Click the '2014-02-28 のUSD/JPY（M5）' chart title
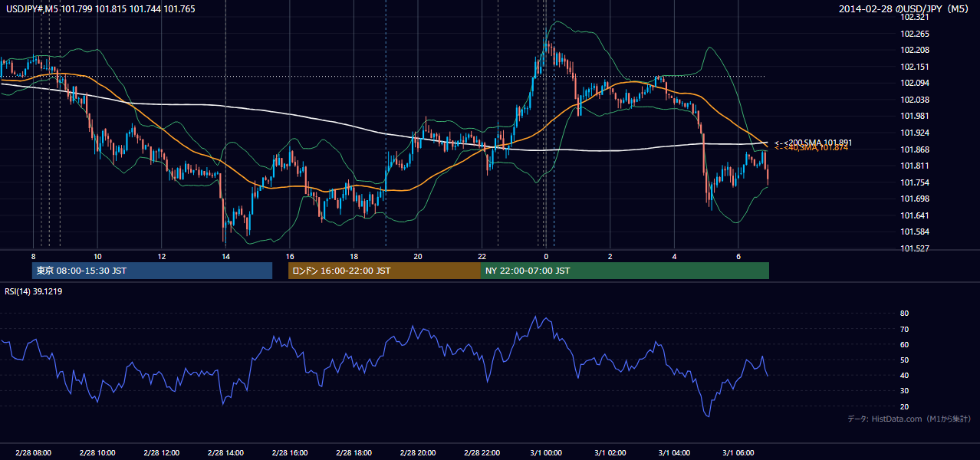 click(906, 9)
